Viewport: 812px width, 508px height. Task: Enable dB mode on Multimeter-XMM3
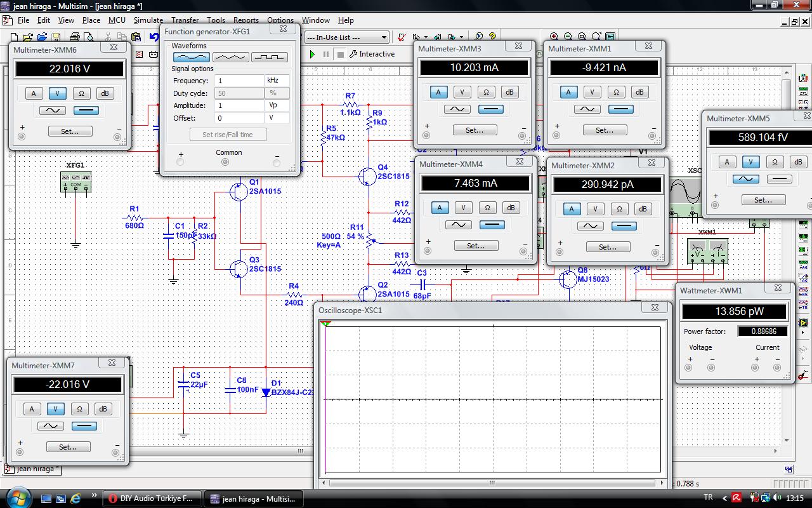coord(509,92)
